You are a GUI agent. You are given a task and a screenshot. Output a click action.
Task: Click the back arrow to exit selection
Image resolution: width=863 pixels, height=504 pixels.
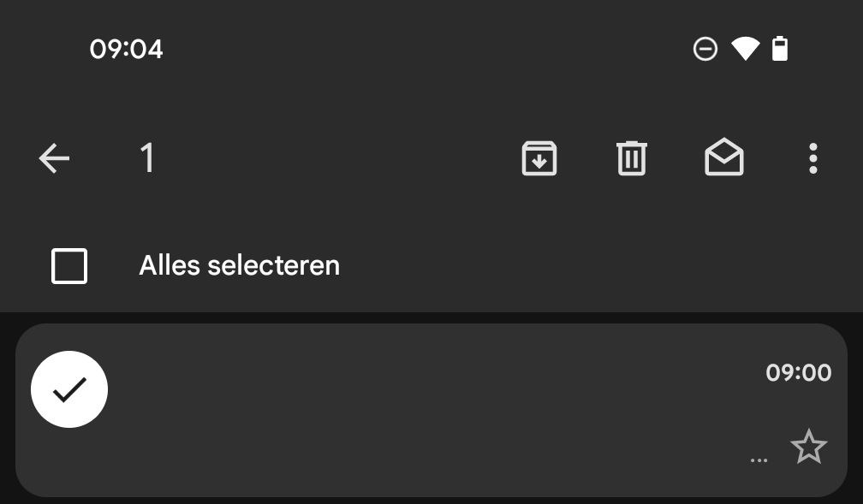54,158
